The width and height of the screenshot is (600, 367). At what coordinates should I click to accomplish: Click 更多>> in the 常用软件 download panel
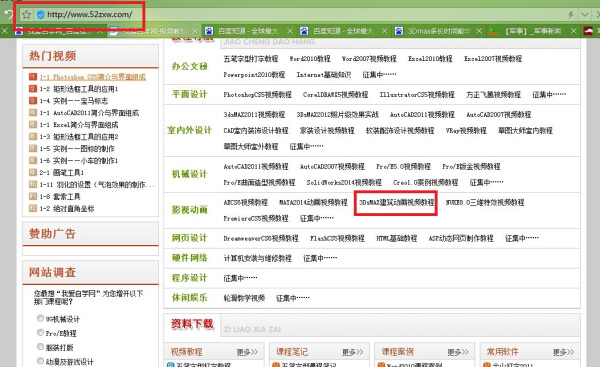point(563,352)
